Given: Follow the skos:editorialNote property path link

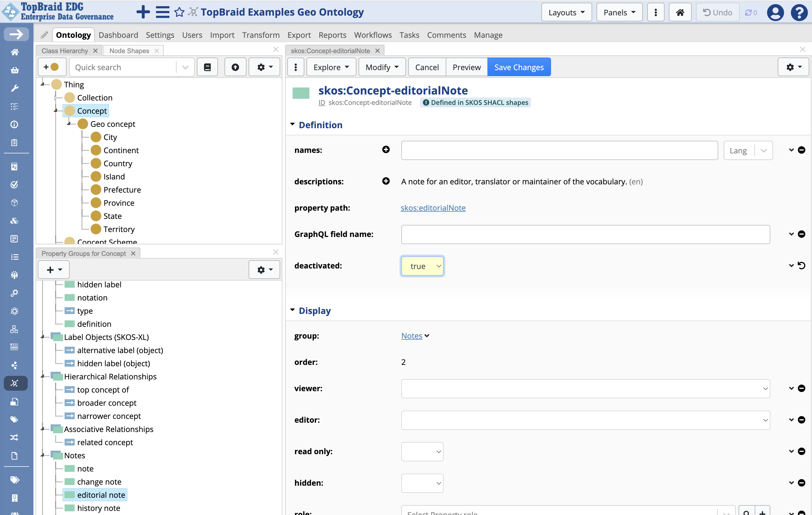Looking at the screenshot, I should coord(433,208).
